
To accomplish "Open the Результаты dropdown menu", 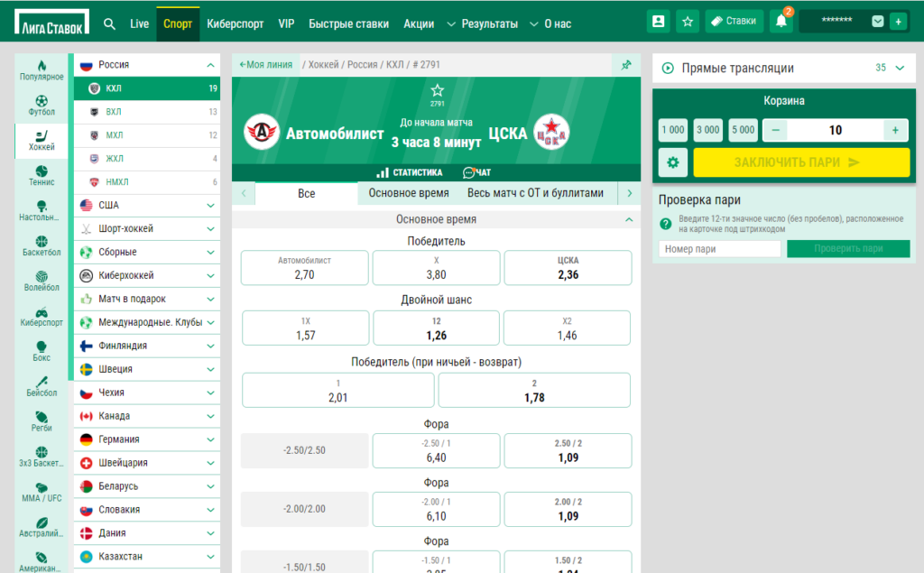I will 483,23.
